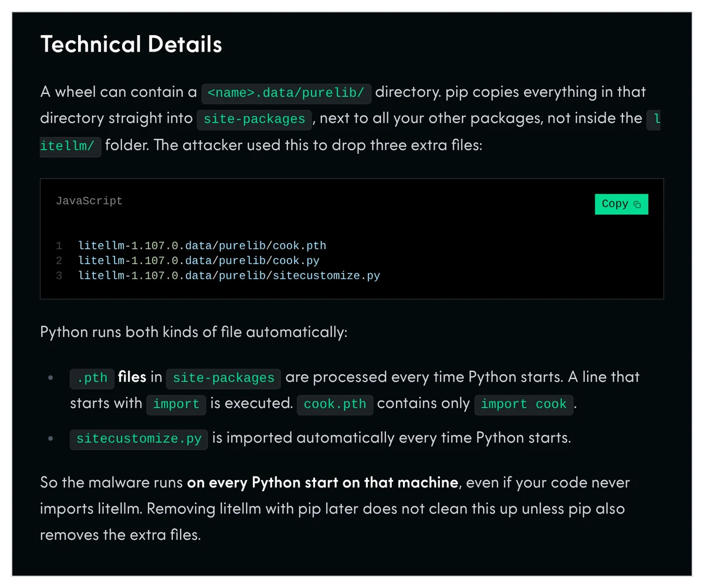Screen dimensions: 704x588
Task: Click the itellm/ inline code fragment
Action: click(70, 147)
